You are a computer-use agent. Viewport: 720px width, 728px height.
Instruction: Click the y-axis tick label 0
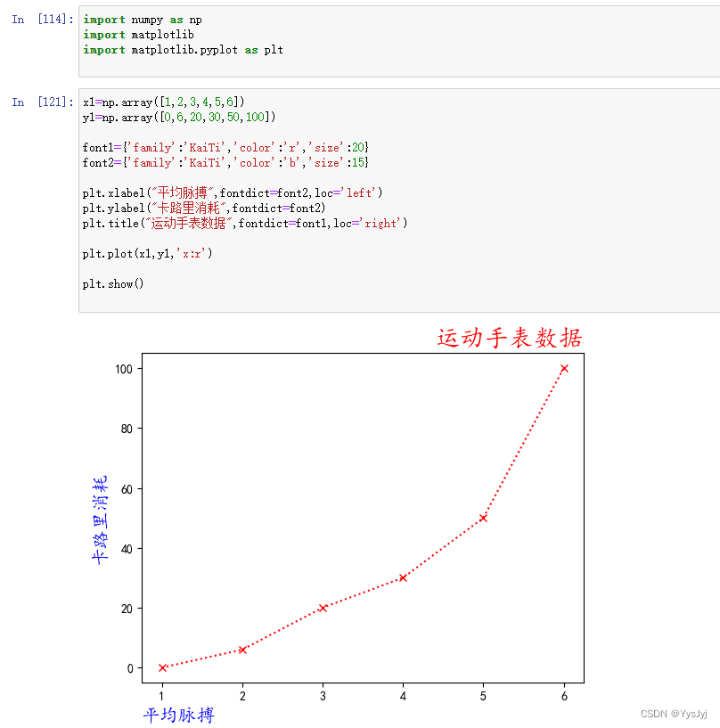(130, 668)
